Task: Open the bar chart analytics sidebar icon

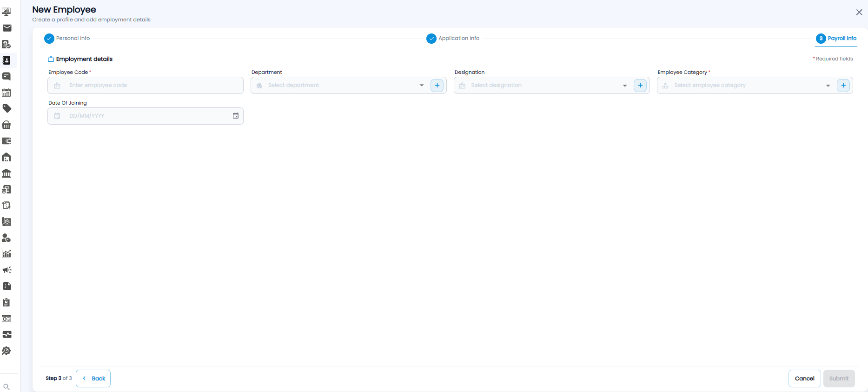Action: point(7,254)
